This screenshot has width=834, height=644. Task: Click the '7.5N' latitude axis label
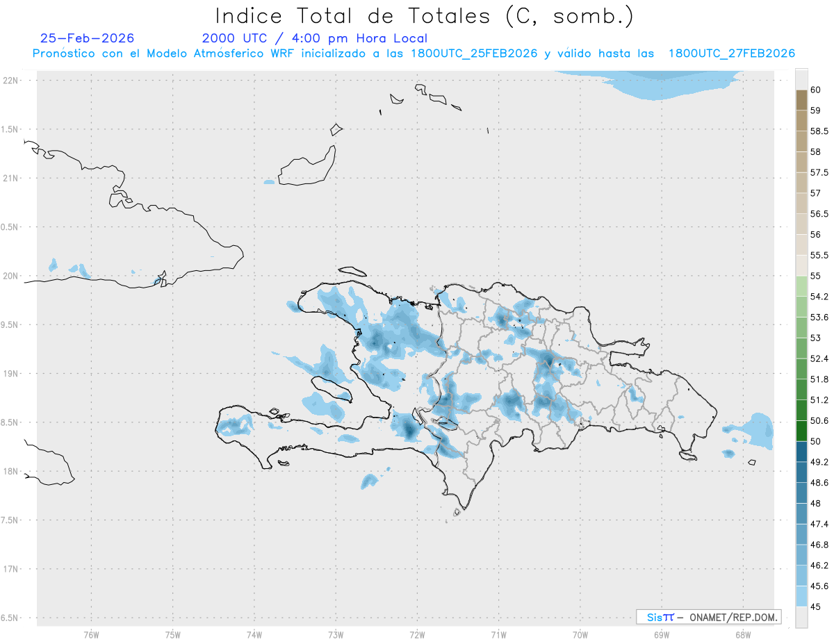point(10,520)
